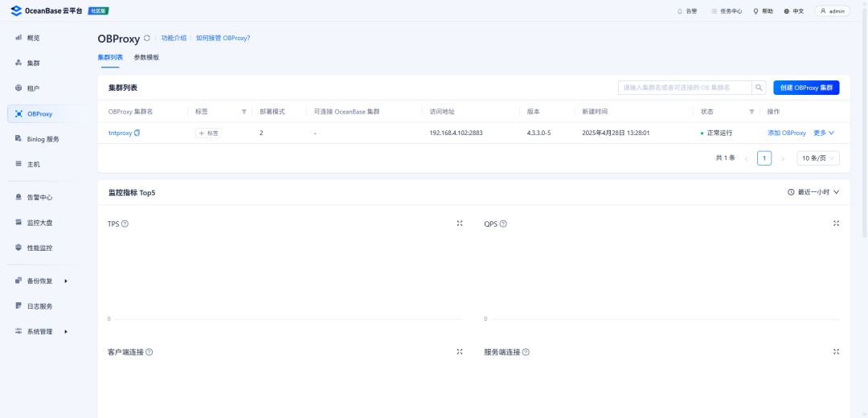Viewport: 868px width, 418px height.
Task: Open the 最近一小时 time range dropdown
Action: click(x=813, y=192)
